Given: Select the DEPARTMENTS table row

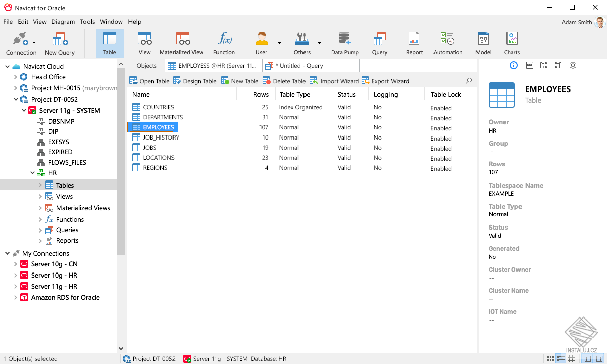Looking at the screenshot, I should (301, 117).
